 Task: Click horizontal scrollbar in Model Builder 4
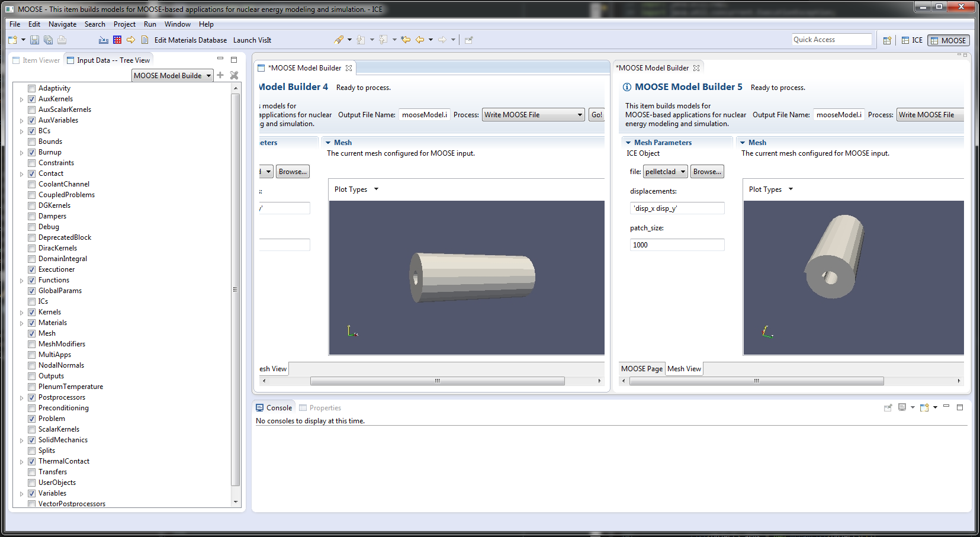[x=437, y=381]
